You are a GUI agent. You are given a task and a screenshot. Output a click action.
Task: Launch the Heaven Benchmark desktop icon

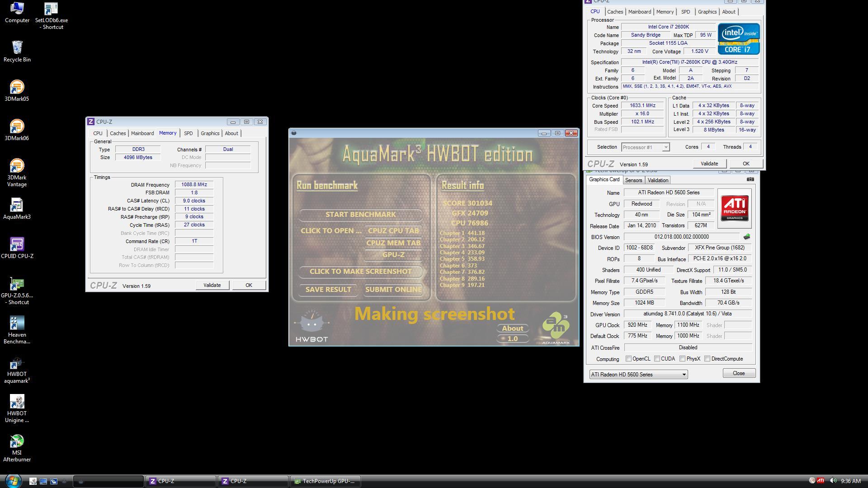point(17,330)
